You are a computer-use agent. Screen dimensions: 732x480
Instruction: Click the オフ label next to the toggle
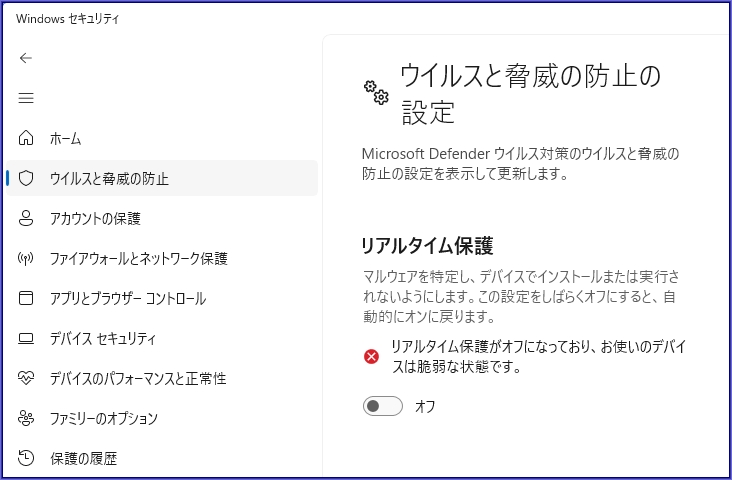click(x=425, y=406)
